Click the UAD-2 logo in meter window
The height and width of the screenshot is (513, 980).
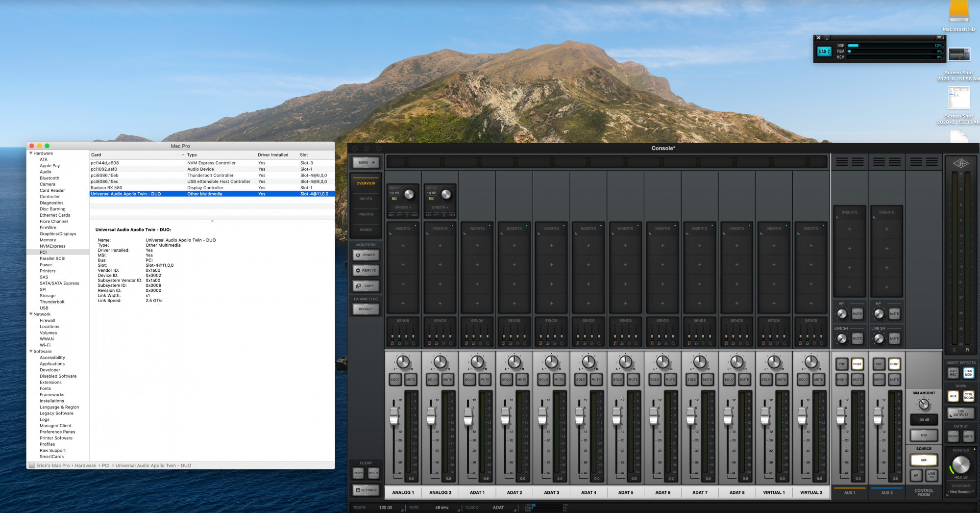pyautogui.click(x=824, y=51)
